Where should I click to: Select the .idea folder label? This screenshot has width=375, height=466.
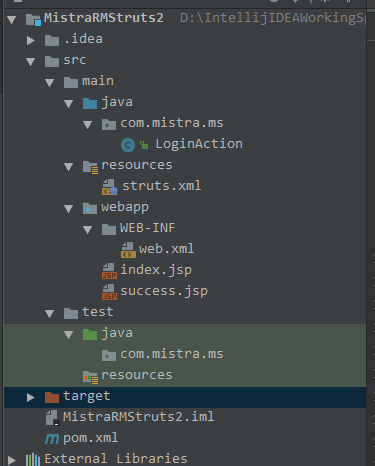tap(83, 39)
